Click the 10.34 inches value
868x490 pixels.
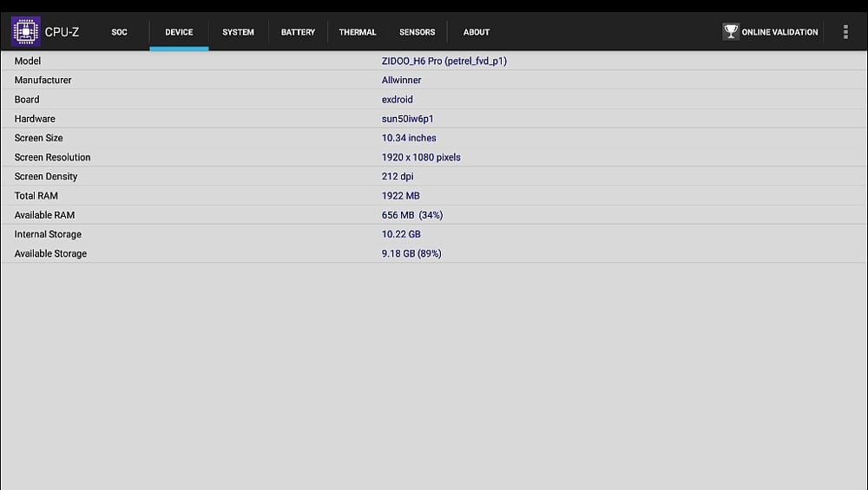click(409, 138)
